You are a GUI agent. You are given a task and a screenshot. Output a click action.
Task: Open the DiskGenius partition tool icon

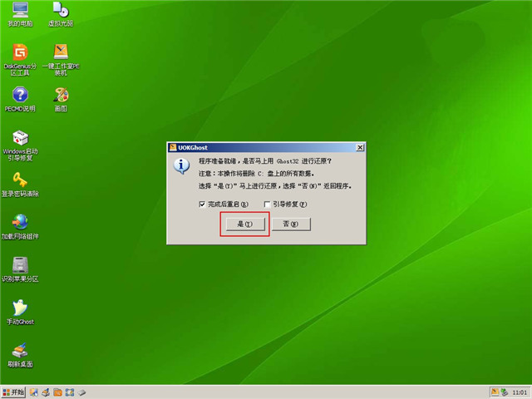pyautogui.click(x=20, y=52)
